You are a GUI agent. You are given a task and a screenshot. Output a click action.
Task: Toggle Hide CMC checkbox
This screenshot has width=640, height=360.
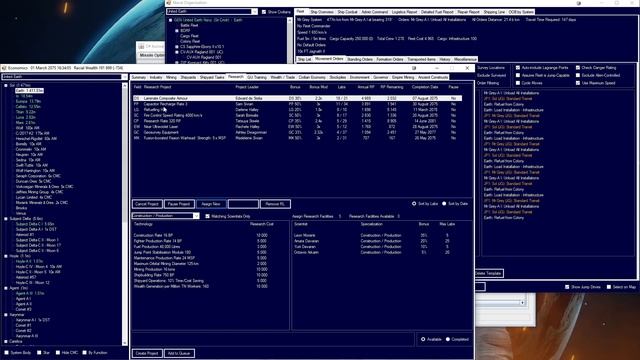(58, 353)
